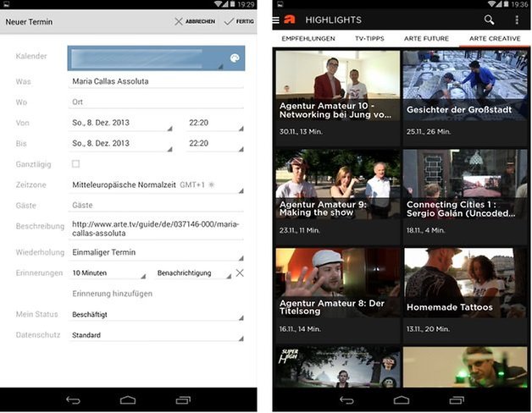Open Homemade Tattoos video

[465, 295]
